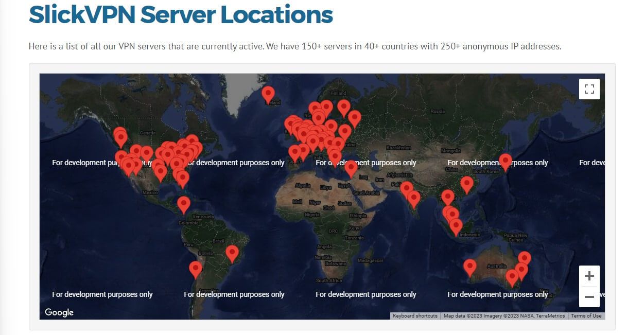Zoom in the map with plus button
The image size is (644, 335).
click(x=589, y=276)
